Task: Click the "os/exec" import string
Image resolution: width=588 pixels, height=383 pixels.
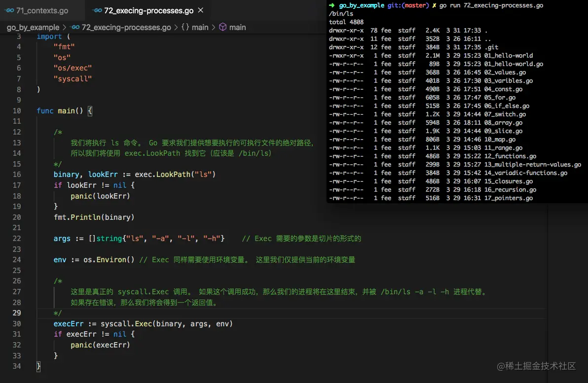Action: coord(73,68)
